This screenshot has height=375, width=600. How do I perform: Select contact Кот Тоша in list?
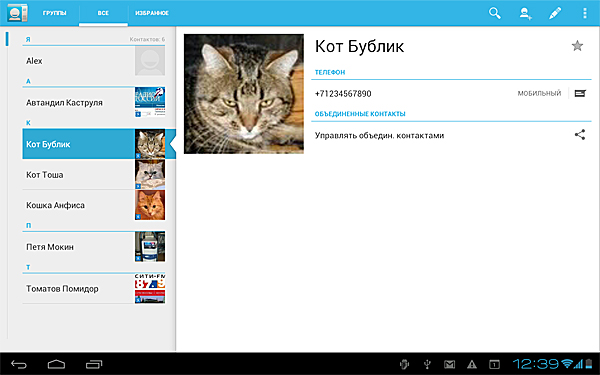[94, 174]
